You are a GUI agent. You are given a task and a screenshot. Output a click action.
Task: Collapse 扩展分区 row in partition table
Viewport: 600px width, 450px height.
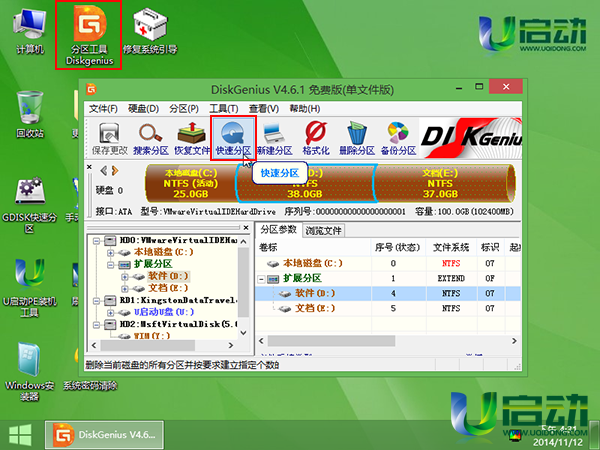tap(261, 279)
